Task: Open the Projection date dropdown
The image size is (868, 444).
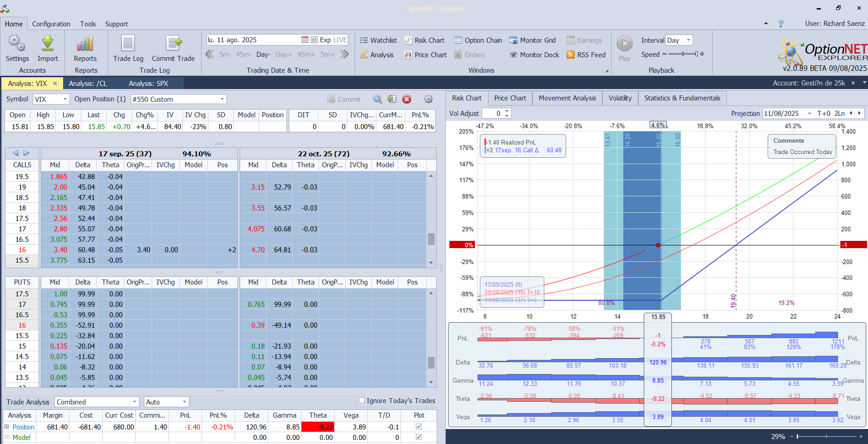Action: coord(809,113)
